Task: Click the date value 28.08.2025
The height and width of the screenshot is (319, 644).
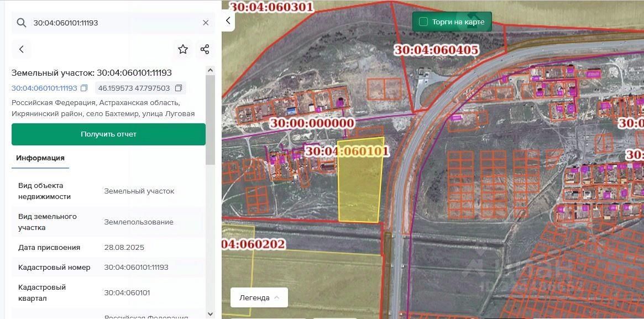Action: [124, 248]
